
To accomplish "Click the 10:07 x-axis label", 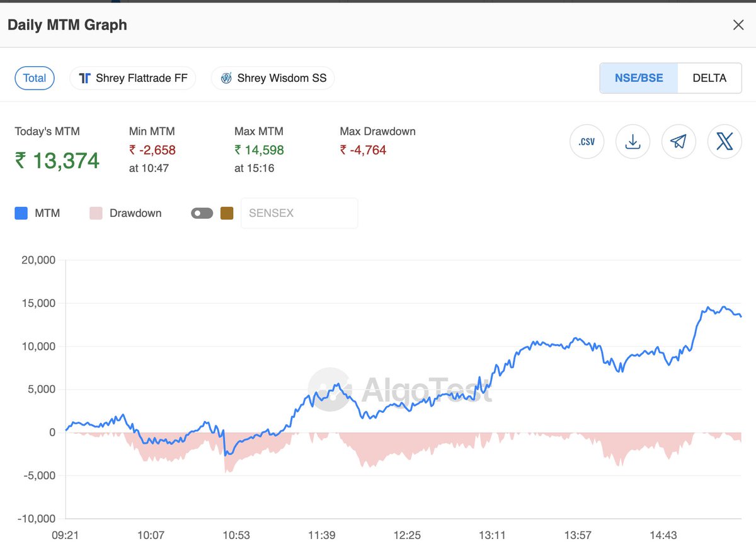I will click(x=151, y=535).
